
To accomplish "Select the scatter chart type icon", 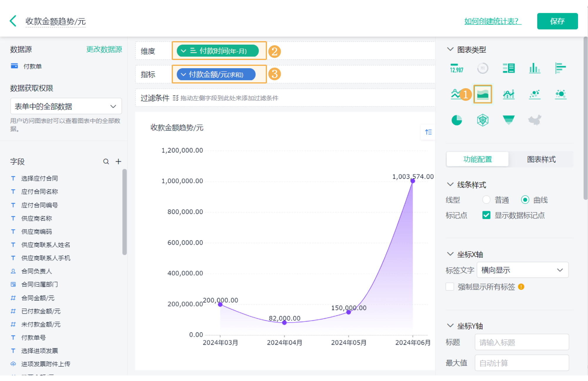I will (x=534, y=94).
